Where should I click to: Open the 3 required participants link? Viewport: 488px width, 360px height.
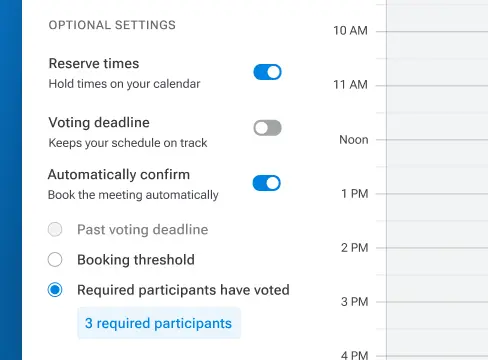[x=159, y=323]
